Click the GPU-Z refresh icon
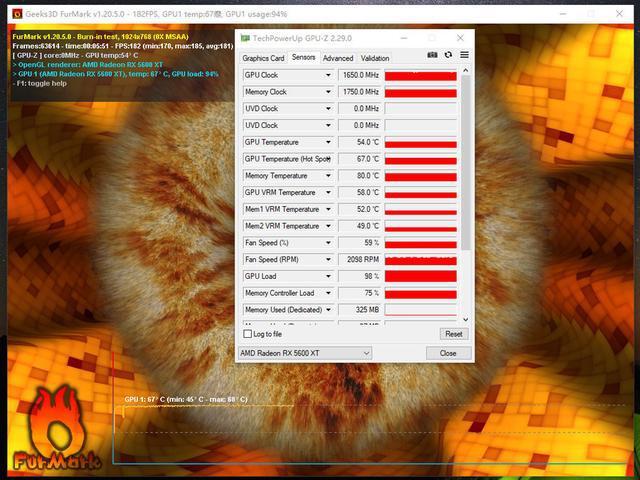This screenshot has width=640, height=480. [448, 55]
